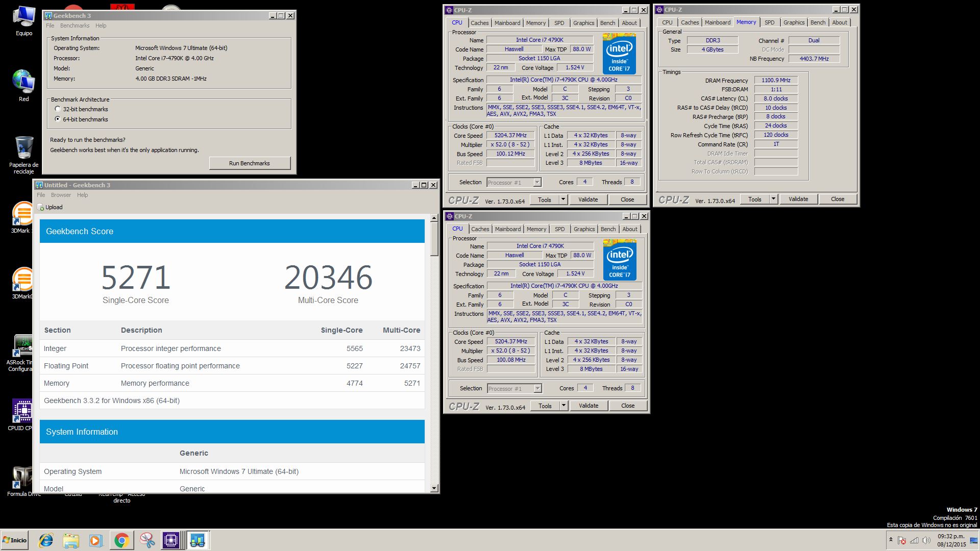This screenshot has height=551, width=980.
Task: Open Processor #1 selection combo in top-left CPU-Z
Action: 513,182
